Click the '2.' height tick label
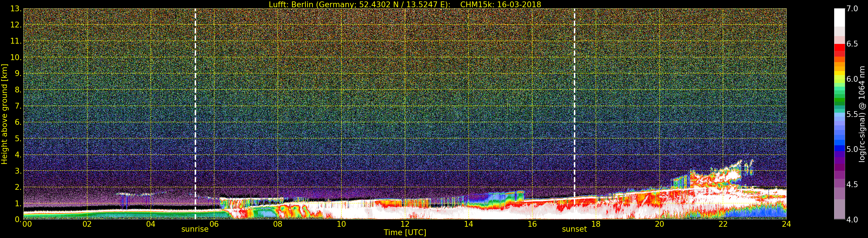This screenshot has height=238, width=868. click(18, 187)
